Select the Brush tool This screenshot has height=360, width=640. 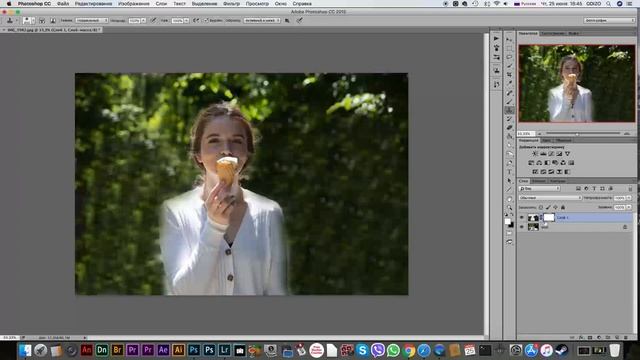[509, 101]
